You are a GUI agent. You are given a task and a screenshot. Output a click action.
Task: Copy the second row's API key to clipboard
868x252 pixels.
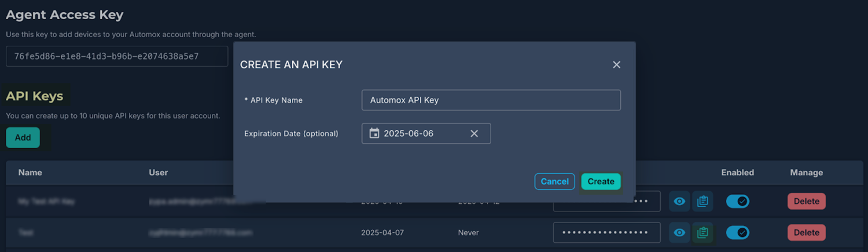(703, 232)
